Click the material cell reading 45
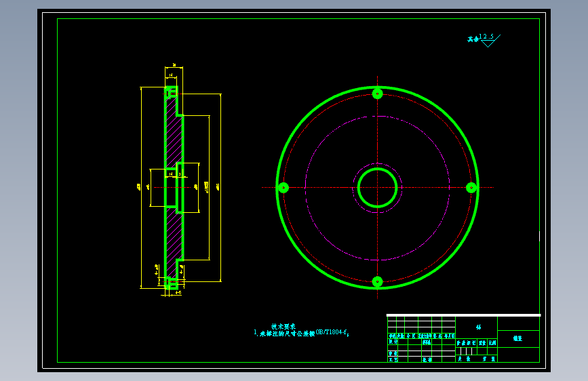This screenshot has height=381, width=588. (x=479, y=327)
